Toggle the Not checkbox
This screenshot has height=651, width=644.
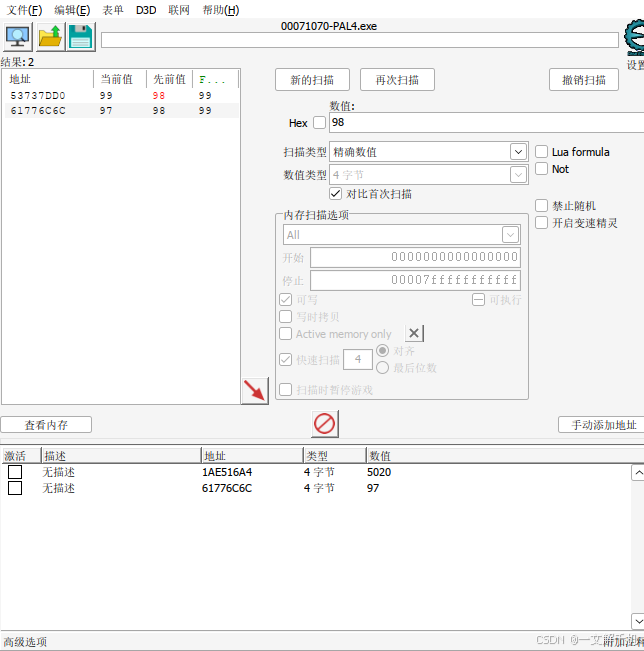pyautogui.click(x=541, y=169)
